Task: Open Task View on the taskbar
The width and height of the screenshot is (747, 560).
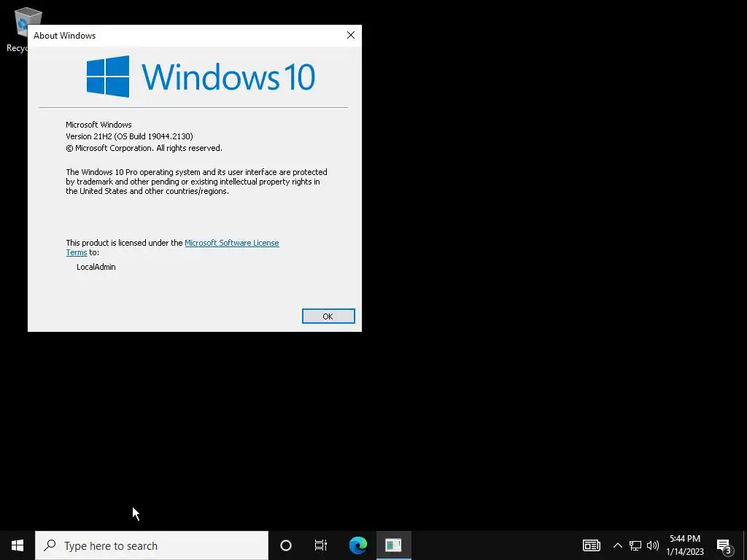Action: [321, 545]
